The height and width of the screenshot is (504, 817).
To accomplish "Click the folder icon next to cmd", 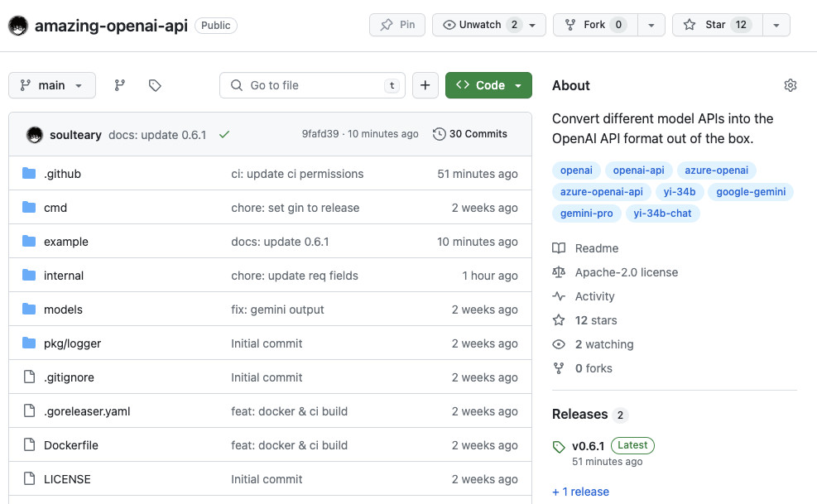I will pos(29,207).
